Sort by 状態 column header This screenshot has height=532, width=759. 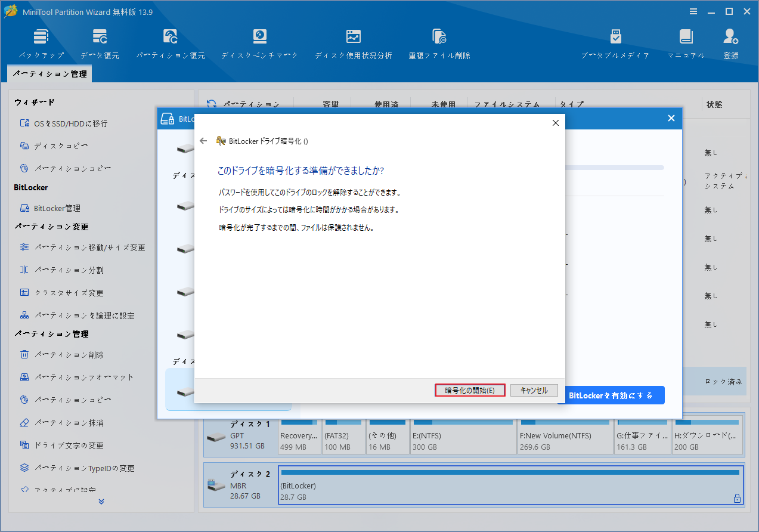pos(714,104)
